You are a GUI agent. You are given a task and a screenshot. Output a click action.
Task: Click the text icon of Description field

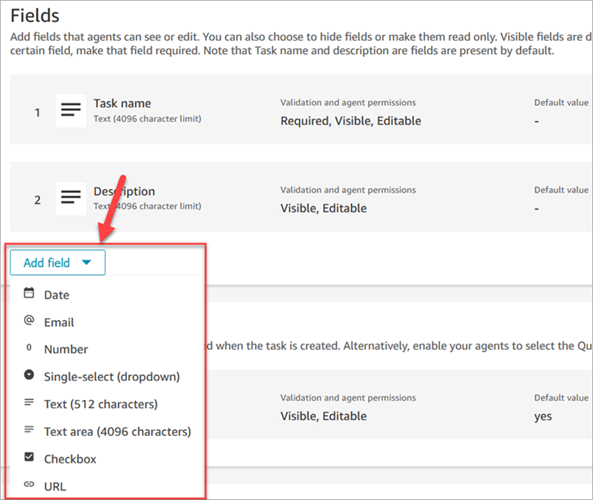[71, 198]
